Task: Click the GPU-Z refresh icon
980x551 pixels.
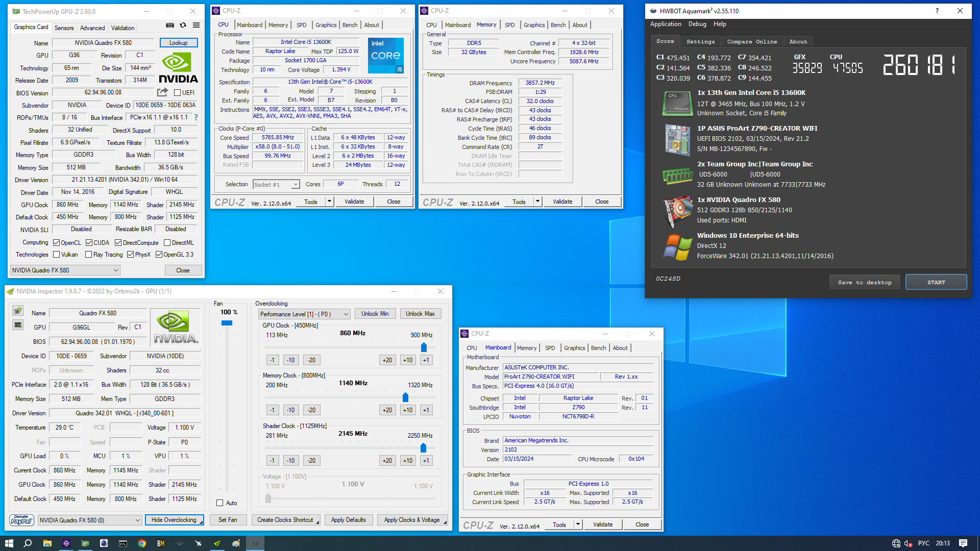Action: pos(183,25)
